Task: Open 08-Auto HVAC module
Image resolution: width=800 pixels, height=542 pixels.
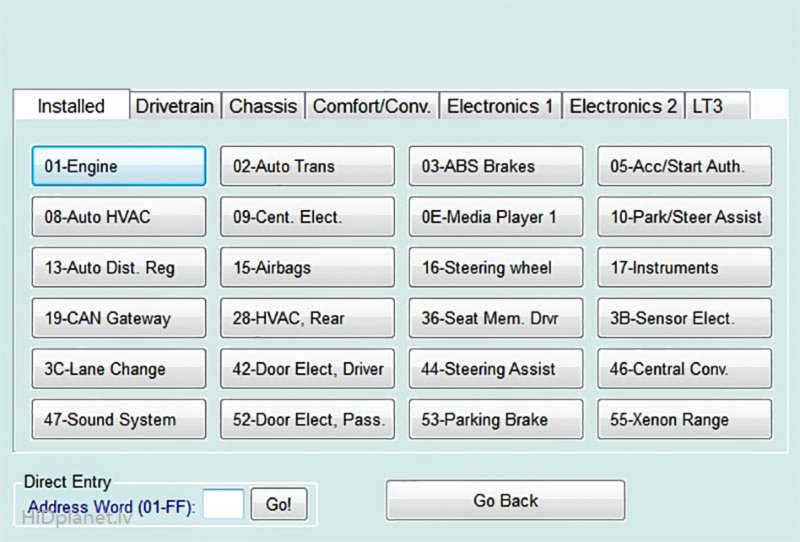Action: [118, 216]
